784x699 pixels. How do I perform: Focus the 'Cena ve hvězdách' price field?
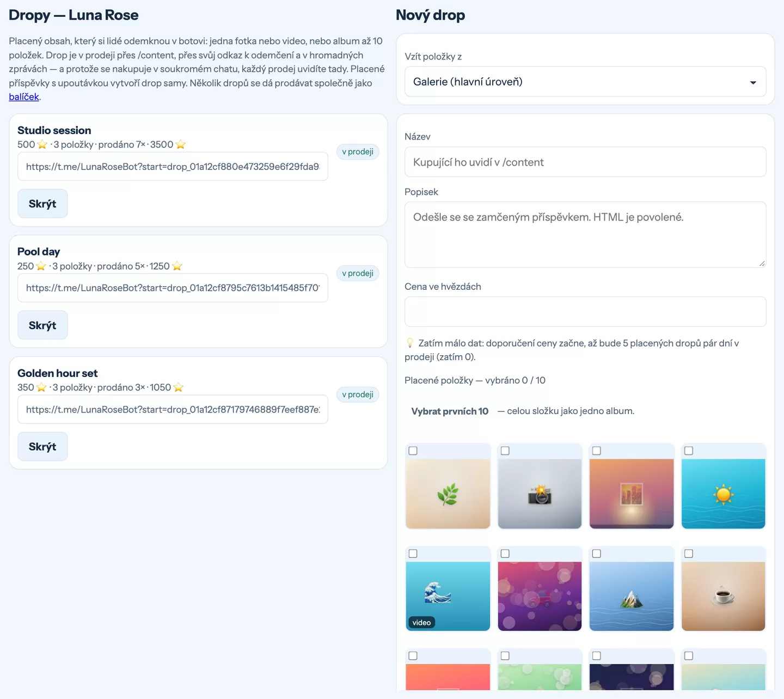[x=585, y=312]
